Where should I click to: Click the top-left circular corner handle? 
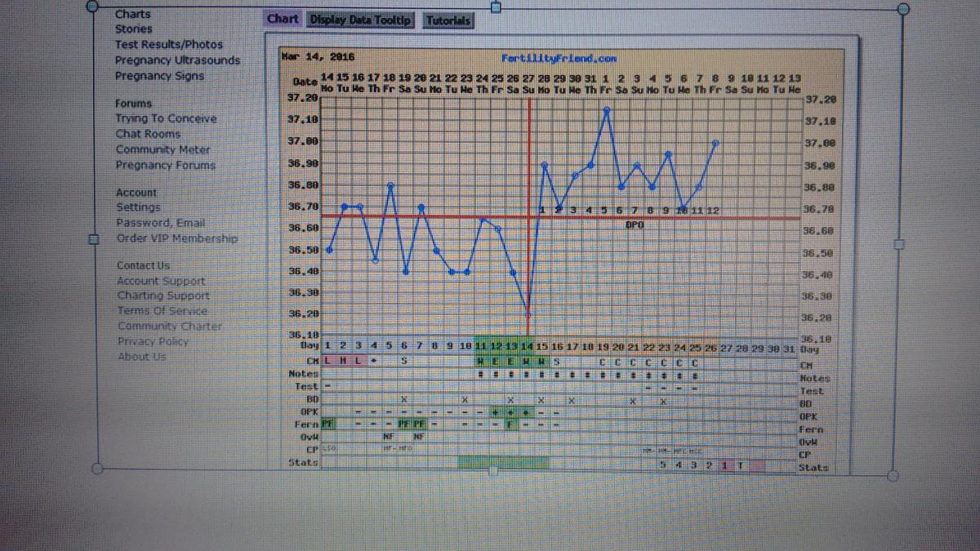coord(94,9)
